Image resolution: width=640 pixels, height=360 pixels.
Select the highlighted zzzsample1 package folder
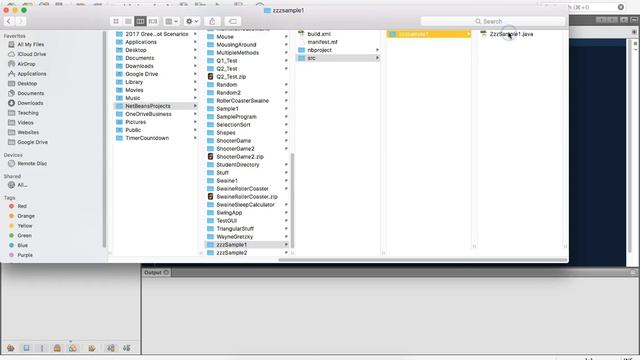coord(429,34)
